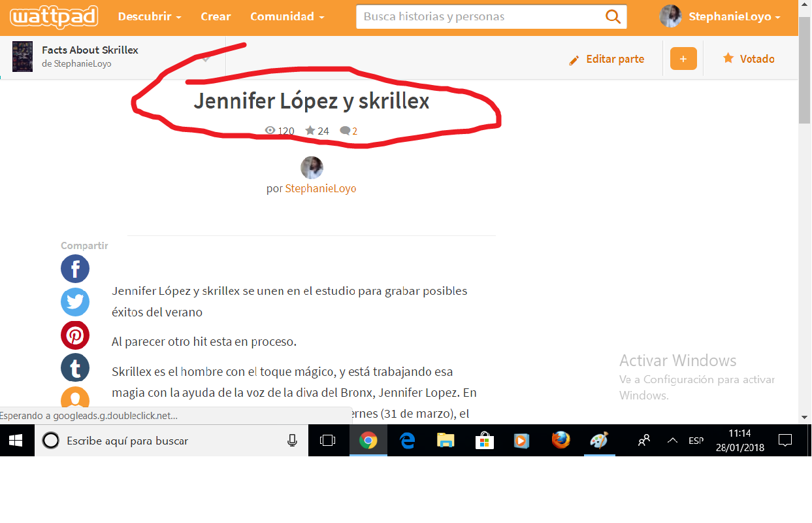Click the Facts About Skrillex story title
Viewport: 812px width, 523px height.
tap(90, 50)
